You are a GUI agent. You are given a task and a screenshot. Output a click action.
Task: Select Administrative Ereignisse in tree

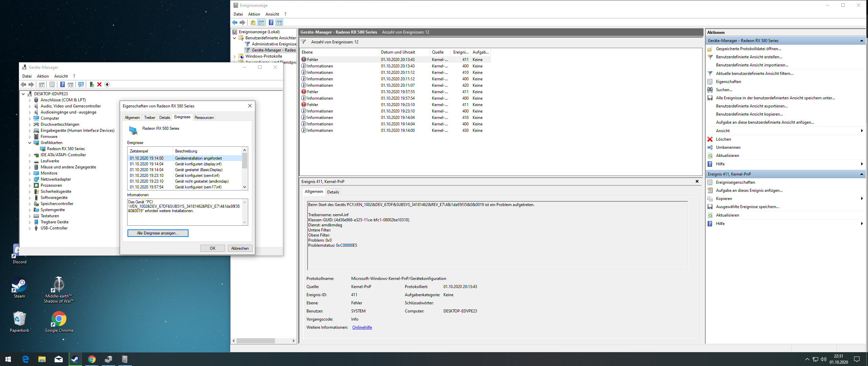(274, 44)
